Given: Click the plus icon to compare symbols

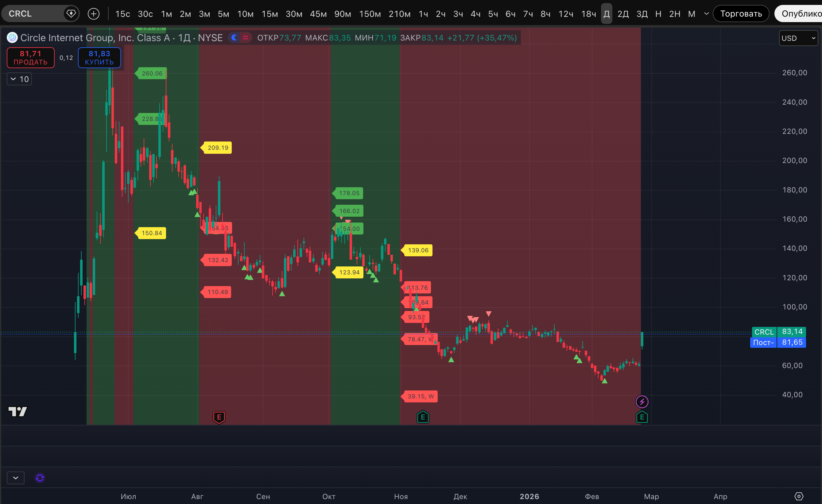Looking at the screenshot, I should 93,14.
